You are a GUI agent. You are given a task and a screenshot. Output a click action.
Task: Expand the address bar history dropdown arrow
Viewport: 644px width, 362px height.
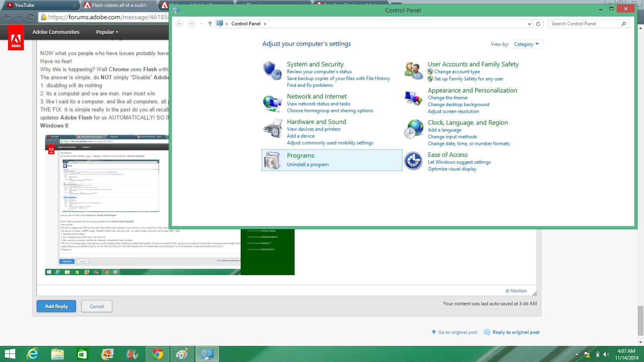[529, 24]
